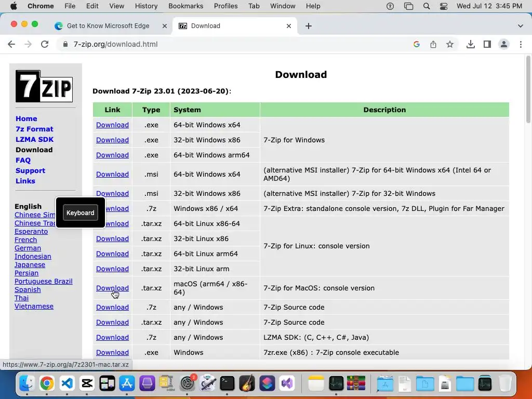This screenshot has width=532, height=399.
Task: Click the page vertical scrollbar
Action: (x=528, y=90)
